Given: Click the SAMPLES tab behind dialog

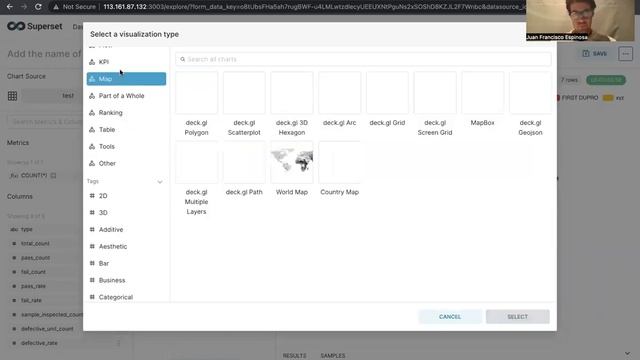Looking at the screenshot, I should (x=333, y=356).
